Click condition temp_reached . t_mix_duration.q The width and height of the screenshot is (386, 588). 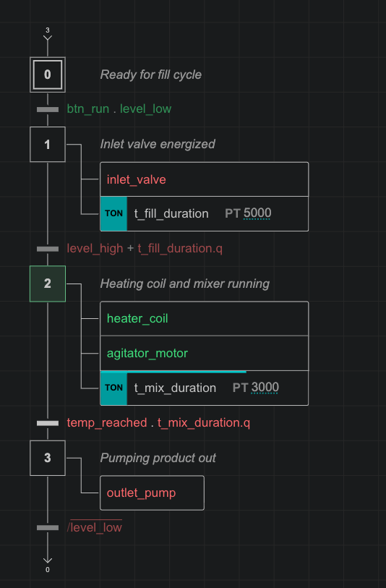click(158, 422)
